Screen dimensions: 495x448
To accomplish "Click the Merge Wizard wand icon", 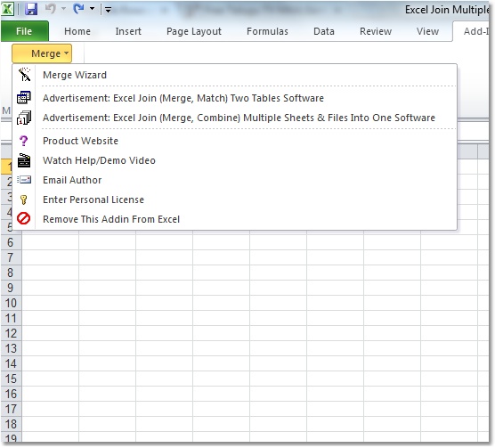I will click(x=24, y=75).
